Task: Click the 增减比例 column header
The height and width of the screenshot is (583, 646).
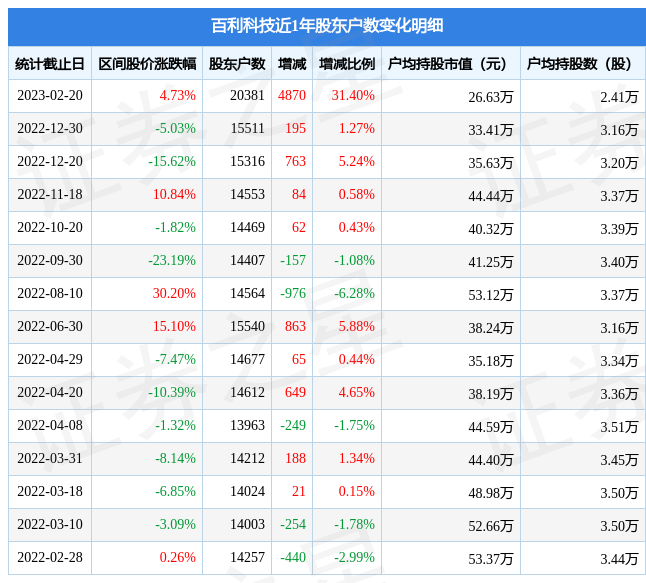Action: 347,64
